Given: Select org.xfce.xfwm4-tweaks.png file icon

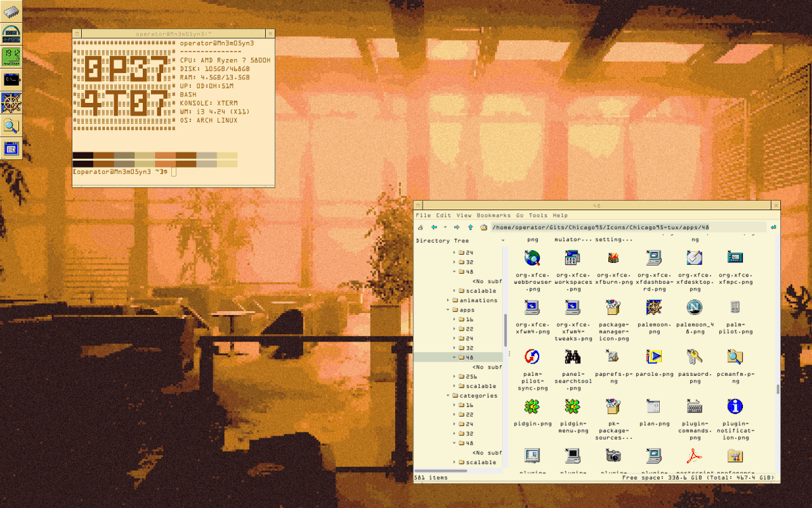Looking at the screenshot, I should pyautogui.click(x=572, y=308).
